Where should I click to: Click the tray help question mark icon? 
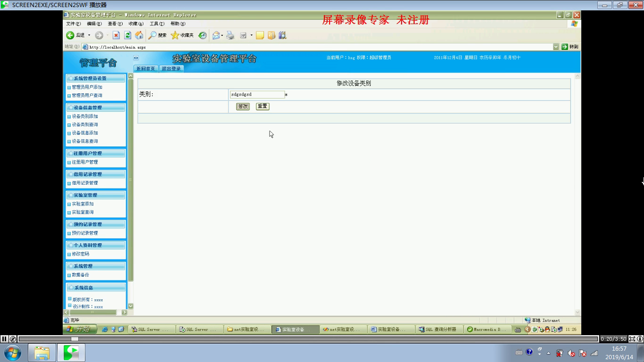point(529,352)
